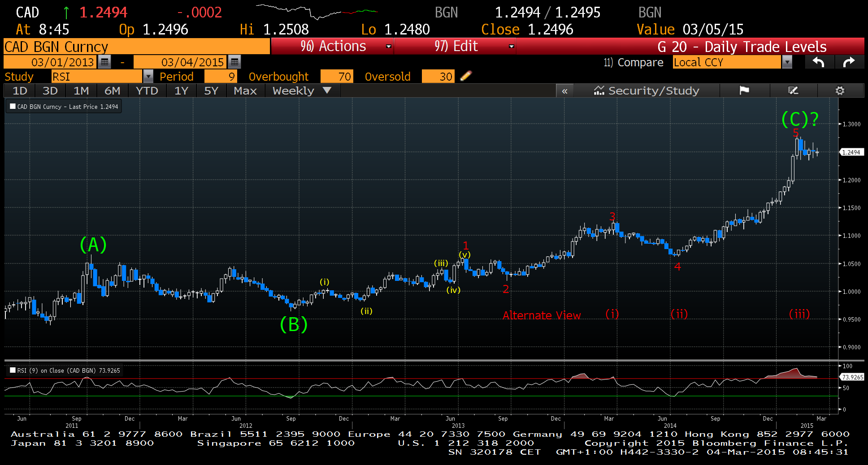868x465 pixels.
Task: Toggle the CAD BGN Curncy legend checkbox
Action: coord(13,107)
